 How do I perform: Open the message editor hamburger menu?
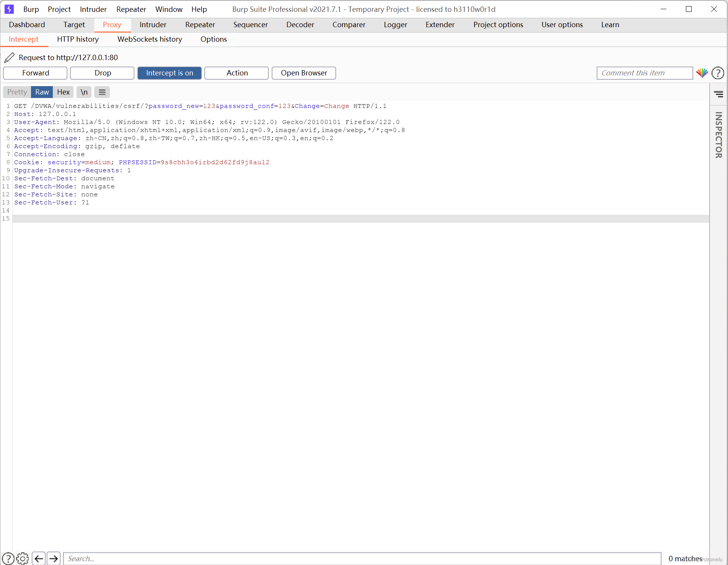pyautogui.click(x=102, y=92)
